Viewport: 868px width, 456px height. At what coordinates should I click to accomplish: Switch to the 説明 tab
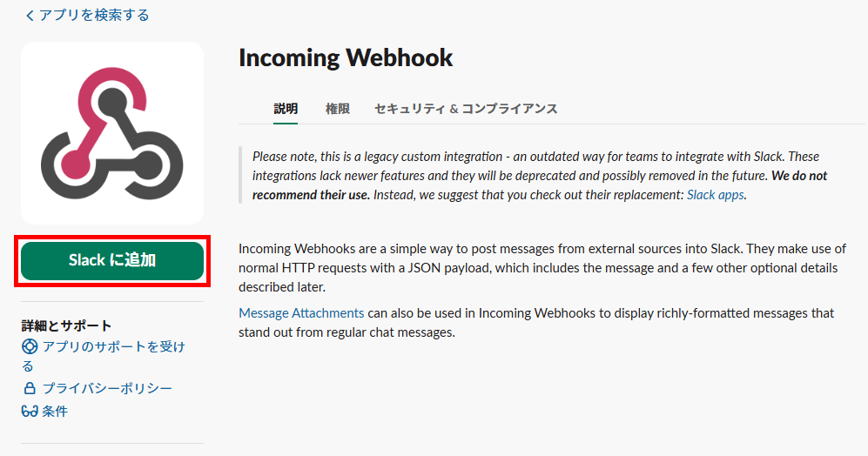pyautogui.click(x=286, y=109)
